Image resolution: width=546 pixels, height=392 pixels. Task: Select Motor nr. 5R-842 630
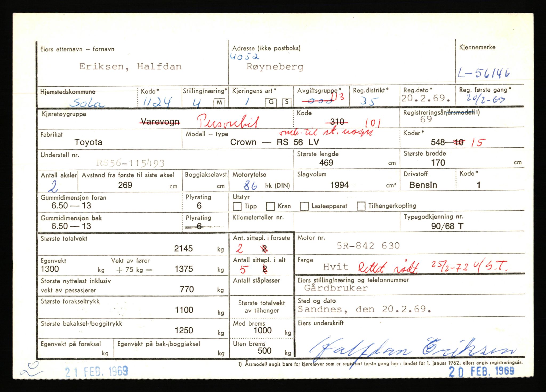pos(368,245)
